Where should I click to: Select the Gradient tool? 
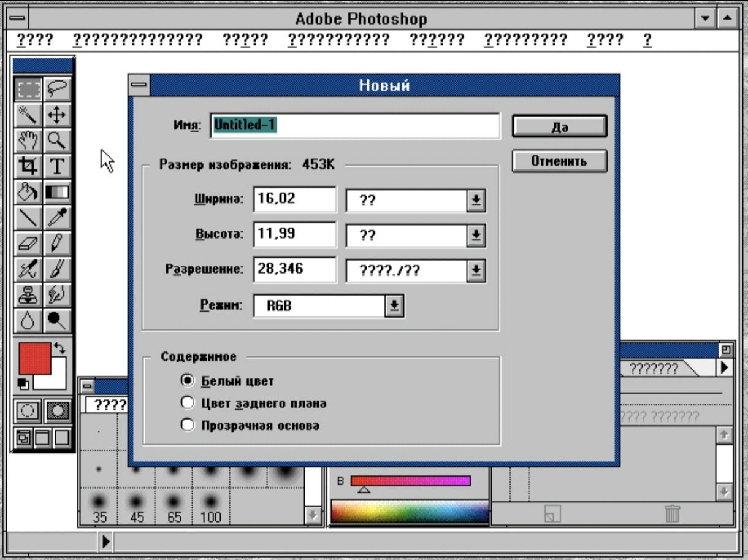[x=57, y=192]
